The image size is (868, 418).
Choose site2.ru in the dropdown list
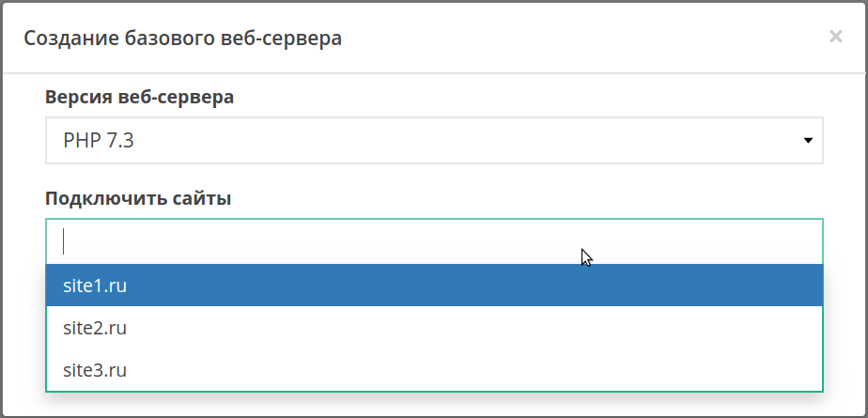(434, 328)
